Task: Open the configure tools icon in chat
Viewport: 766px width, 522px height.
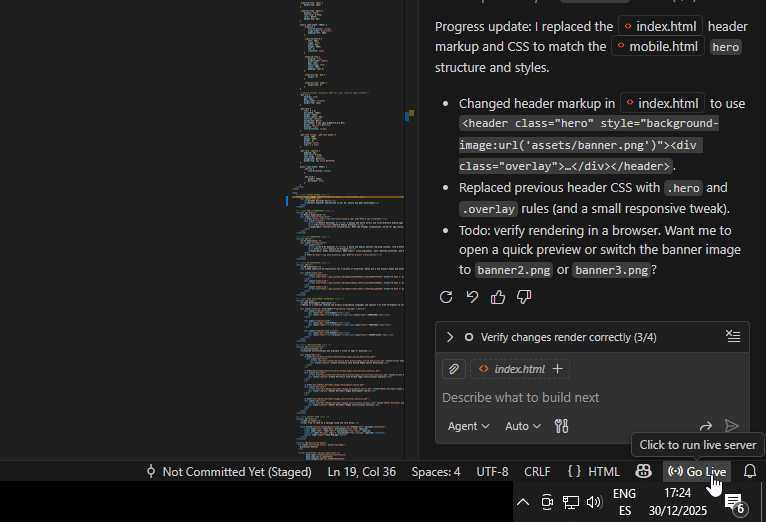Action: pyautogui.click(x=561, y=426)
